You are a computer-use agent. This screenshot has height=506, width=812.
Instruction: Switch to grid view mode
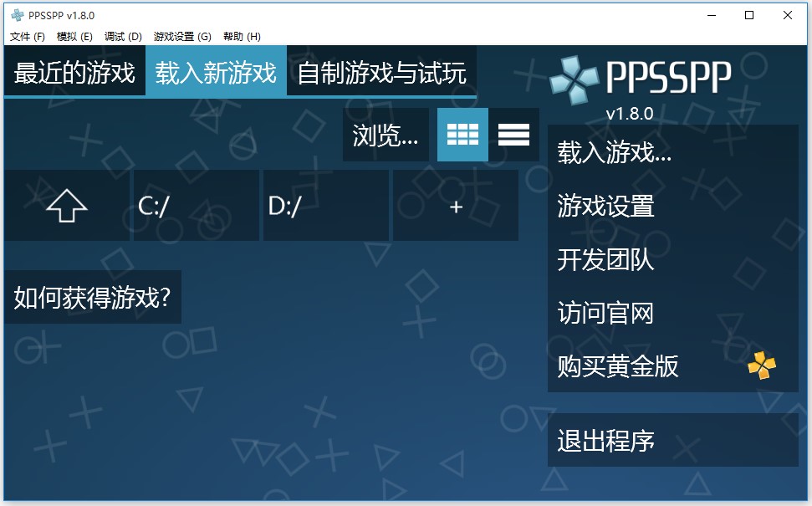tap(462, 134)
